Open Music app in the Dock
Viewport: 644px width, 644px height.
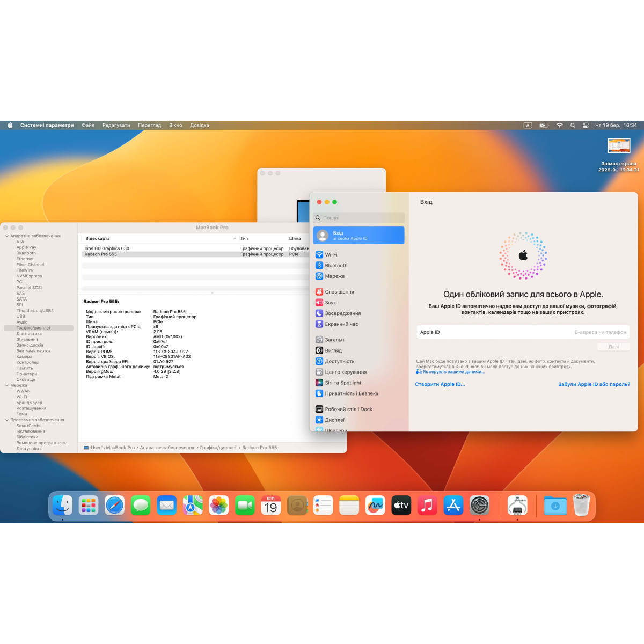(427, 505)
